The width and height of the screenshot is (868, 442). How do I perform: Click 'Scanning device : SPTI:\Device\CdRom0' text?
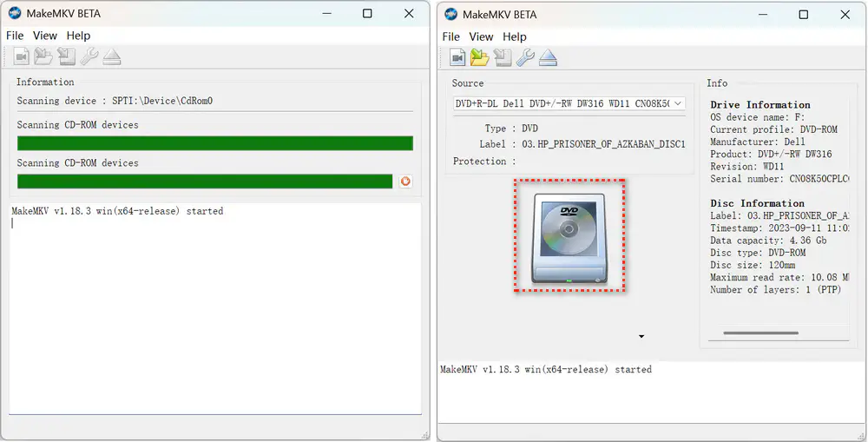tap(115, 101)
